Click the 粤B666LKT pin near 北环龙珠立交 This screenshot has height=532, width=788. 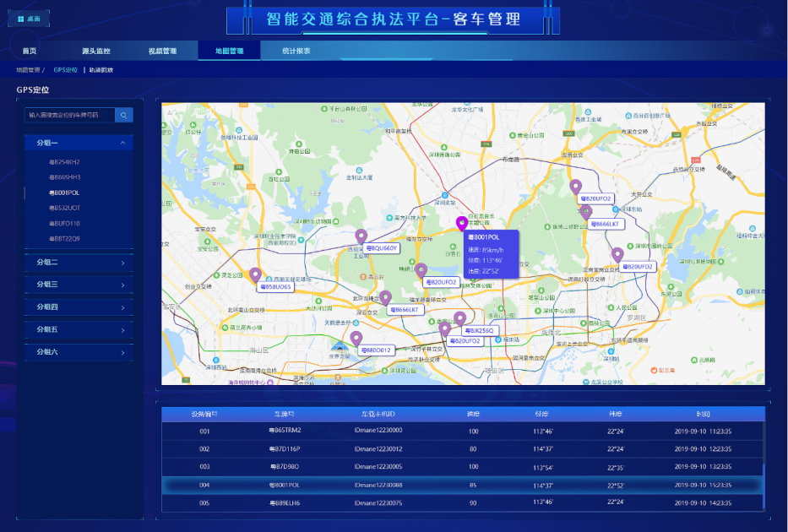385,297
